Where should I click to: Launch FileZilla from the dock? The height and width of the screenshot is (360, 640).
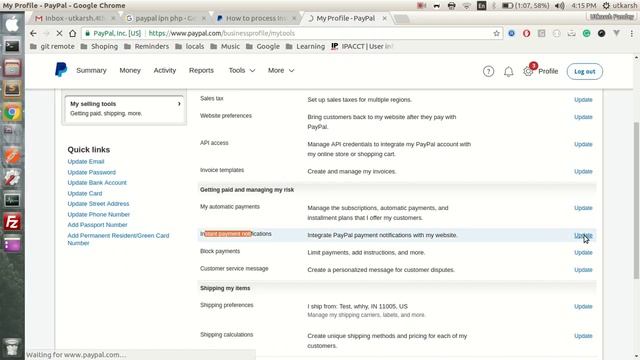coord(12,222)
